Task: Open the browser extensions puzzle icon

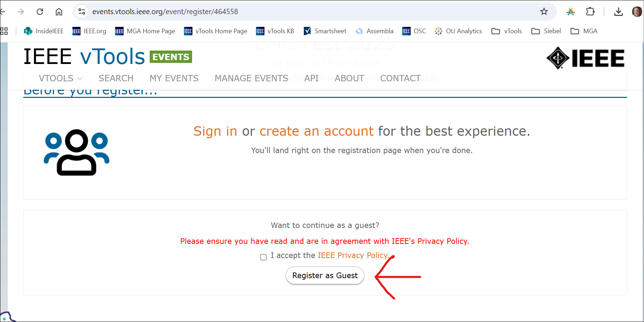Action: click(x=590, y=12)
